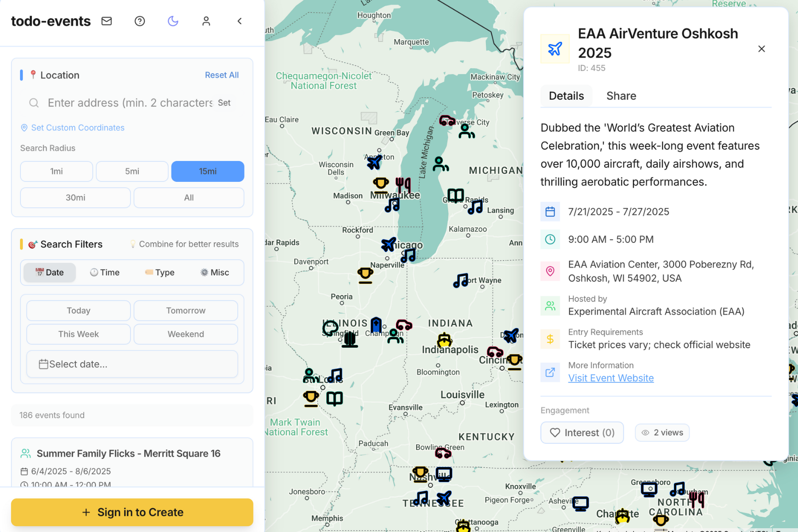The height and width of the screenshot is (532, 798).
Task: Open the help question mark icon
Action: [x=140, y=21]
